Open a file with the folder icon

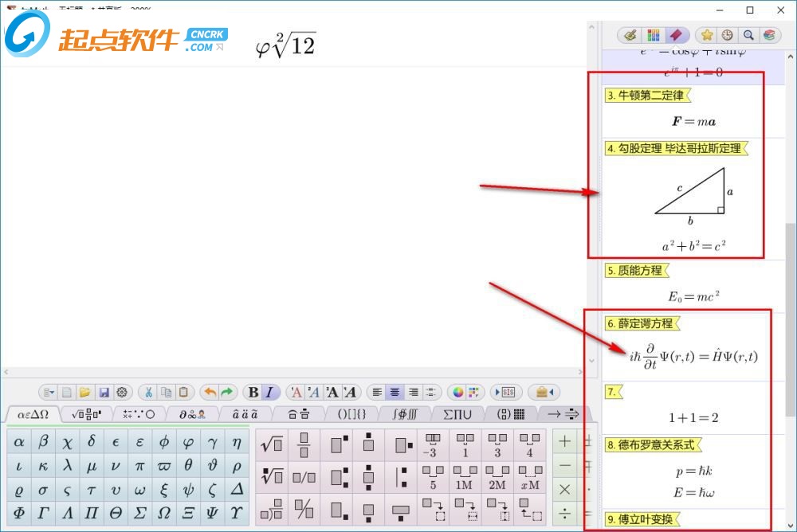click(85, 393)
